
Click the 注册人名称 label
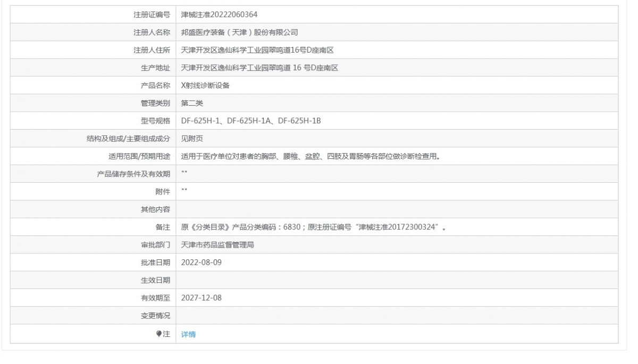pyautogui.click(x=152, y=32)
